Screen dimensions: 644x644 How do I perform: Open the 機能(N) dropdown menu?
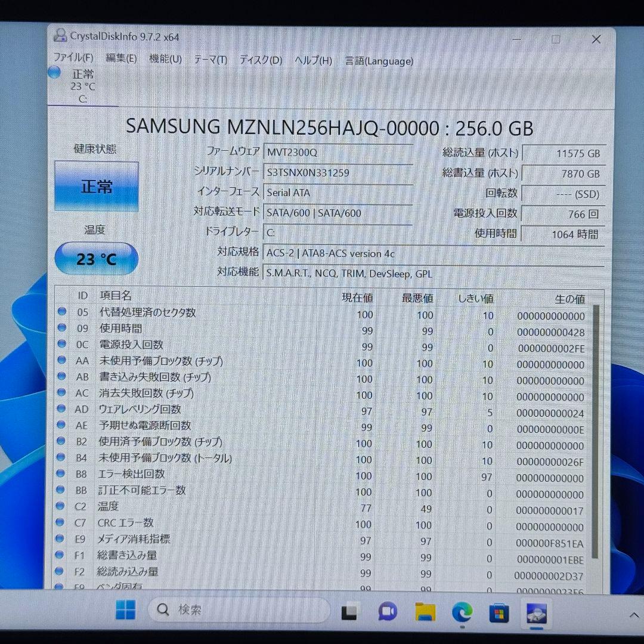[165, 59]
